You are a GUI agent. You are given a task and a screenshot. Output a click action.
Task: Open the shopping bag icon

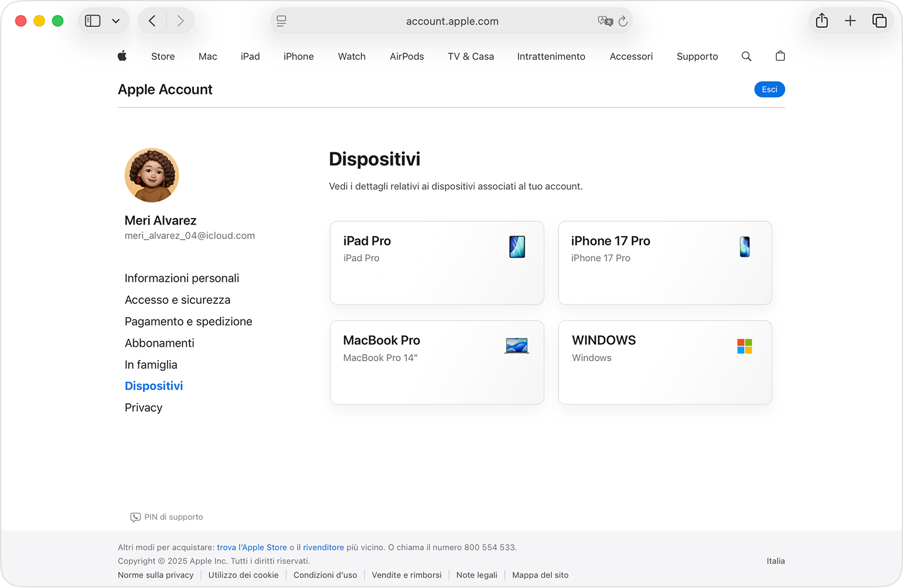coord(780,56)
